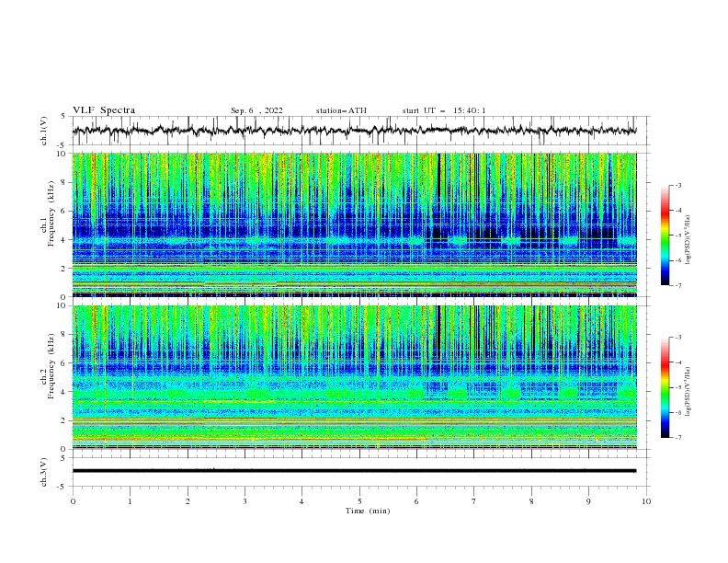728x563 pixels.
Task: Click the '5' tick on time axis
Action: tap(359, 501)
